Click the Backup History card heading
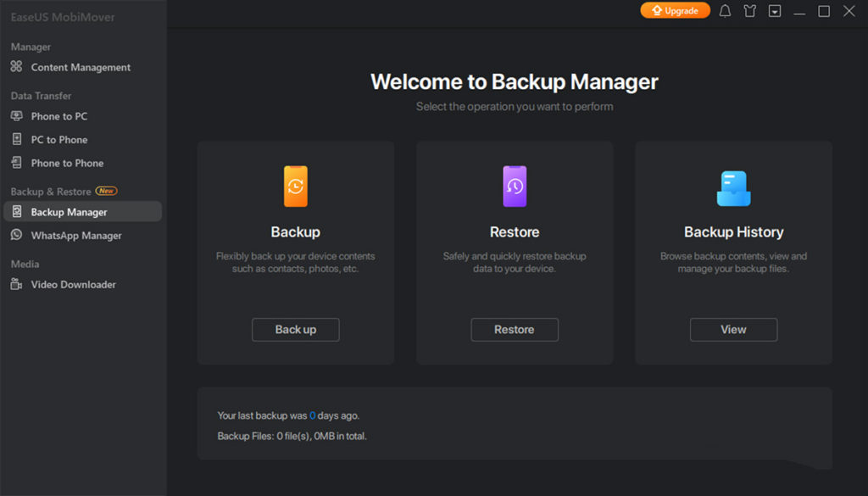Image resolution: width=868 pixels, height=496 pixels. [733, 232]
